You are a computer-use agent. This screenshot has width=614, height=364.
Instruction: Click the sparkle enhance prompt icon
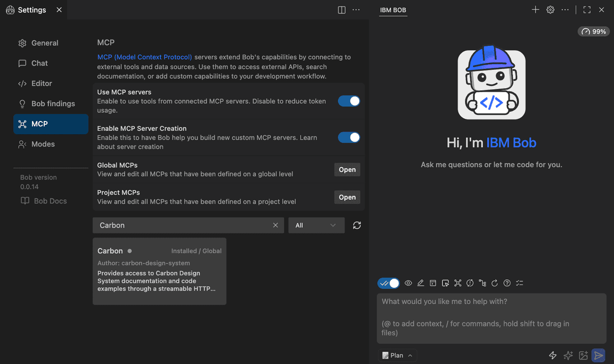coord(568,355)
